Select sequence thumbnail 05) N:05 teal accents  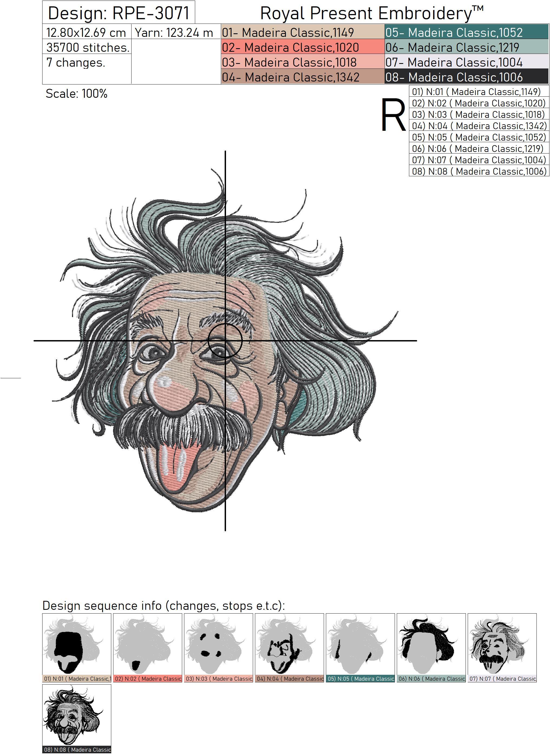tap(361, 648)
